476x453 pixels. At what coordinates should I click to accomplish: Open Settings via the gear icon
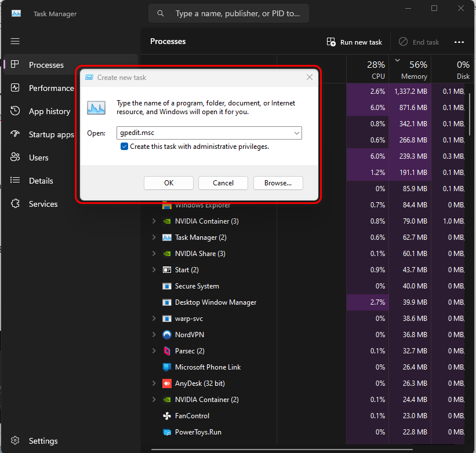(16, 441)
